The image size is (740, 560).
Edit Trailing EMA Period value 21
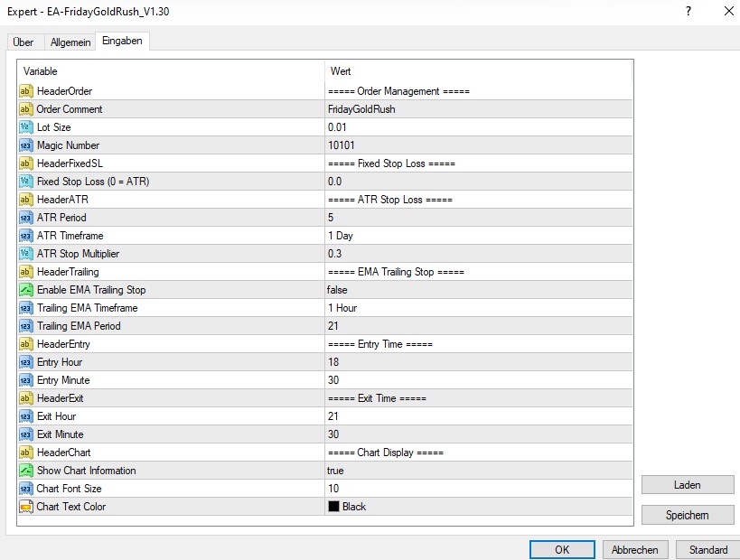click(479, 326)
